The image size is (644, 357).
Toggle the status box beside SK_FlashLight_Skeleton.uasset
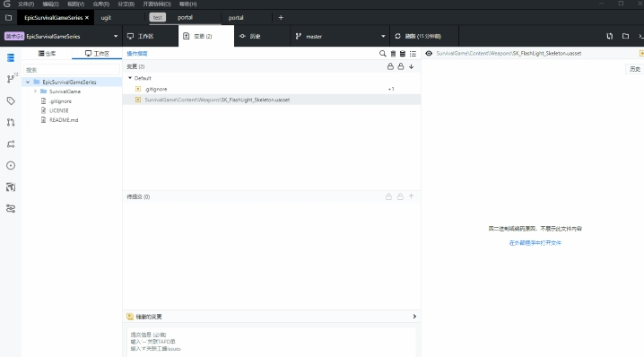tap(138, 100)
